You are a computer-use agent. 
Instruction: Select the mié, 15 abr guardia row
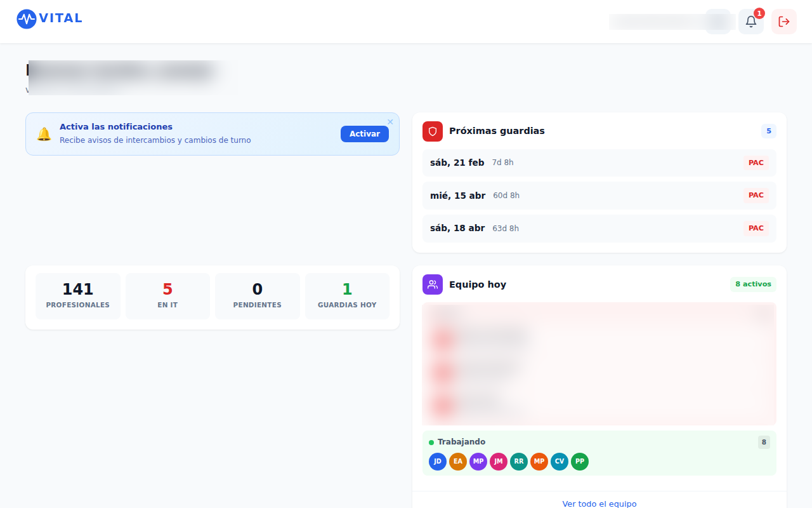tap(599, 196)
